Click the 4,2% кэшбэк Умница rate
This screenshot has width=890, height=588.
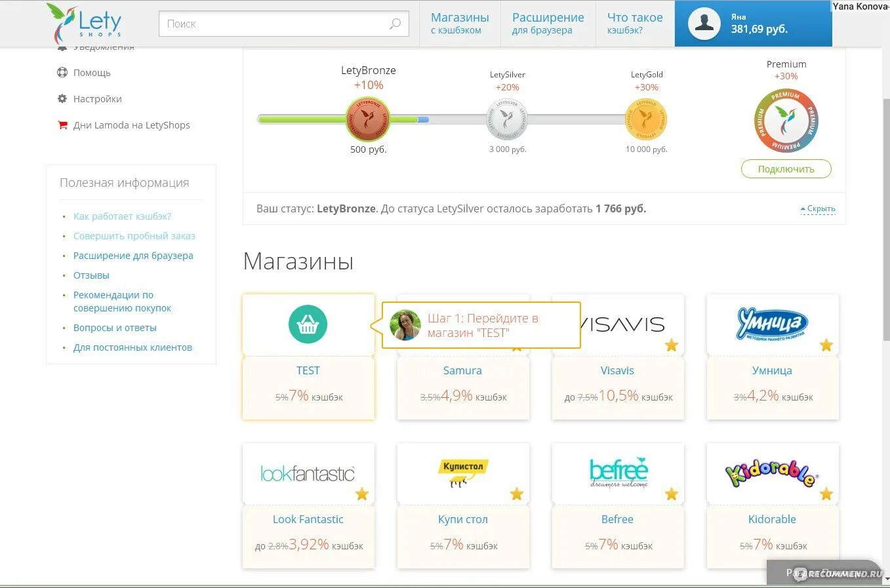coord(779,396)
